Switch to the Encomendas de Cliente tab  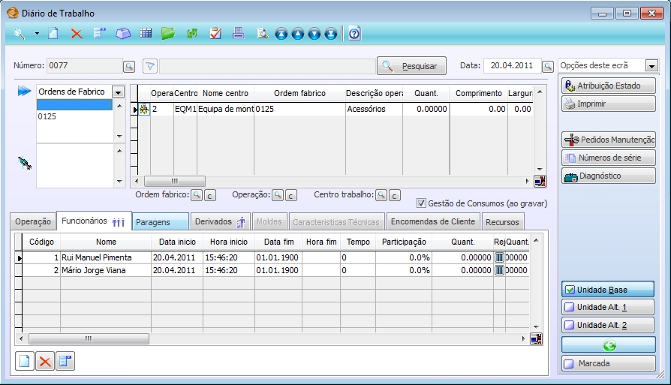433,222
